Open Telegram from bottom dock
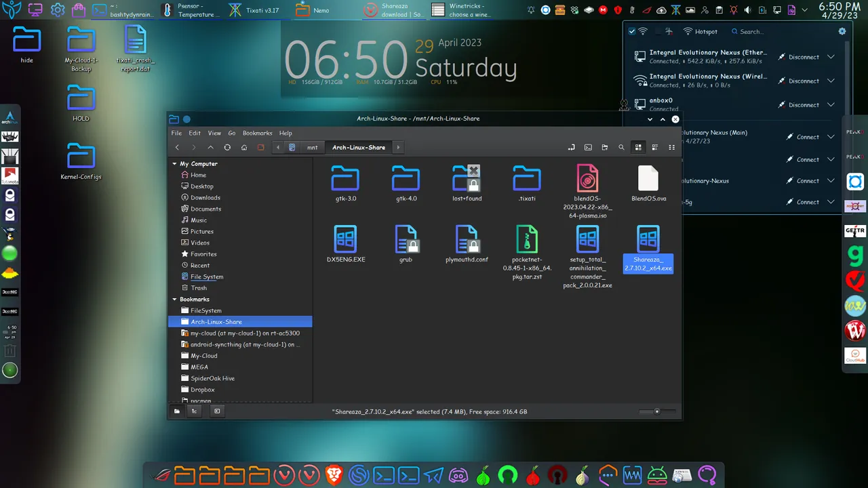 434,475
